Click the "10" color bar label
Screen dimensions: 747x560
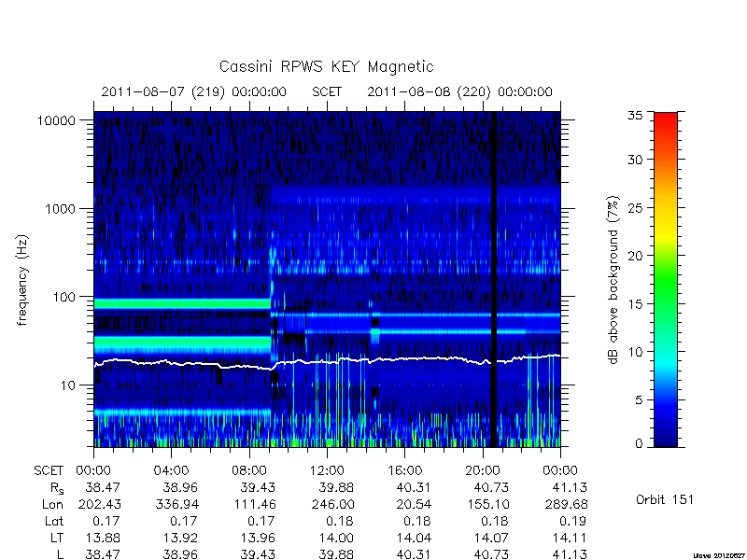coord(635,352)
